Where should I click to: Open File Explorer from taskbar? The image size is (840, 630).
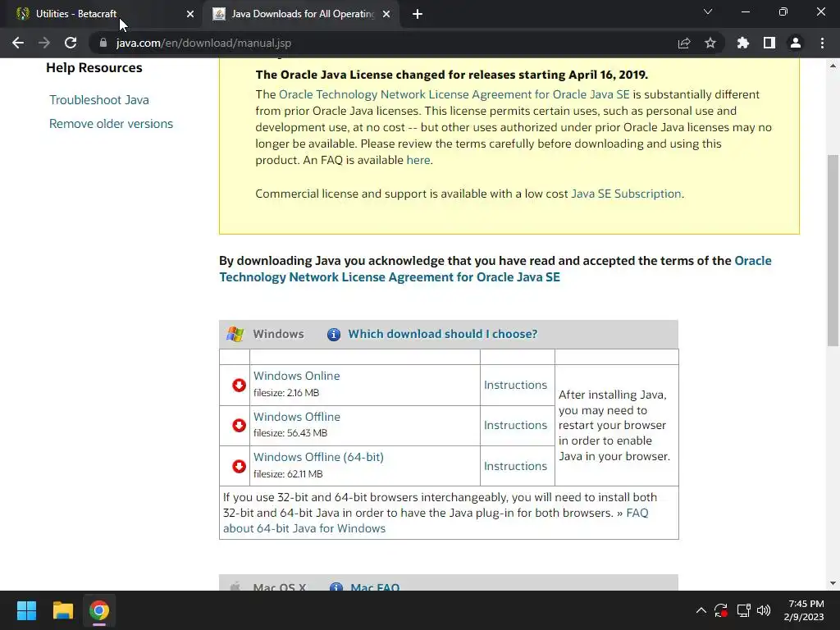pos(62,610)
